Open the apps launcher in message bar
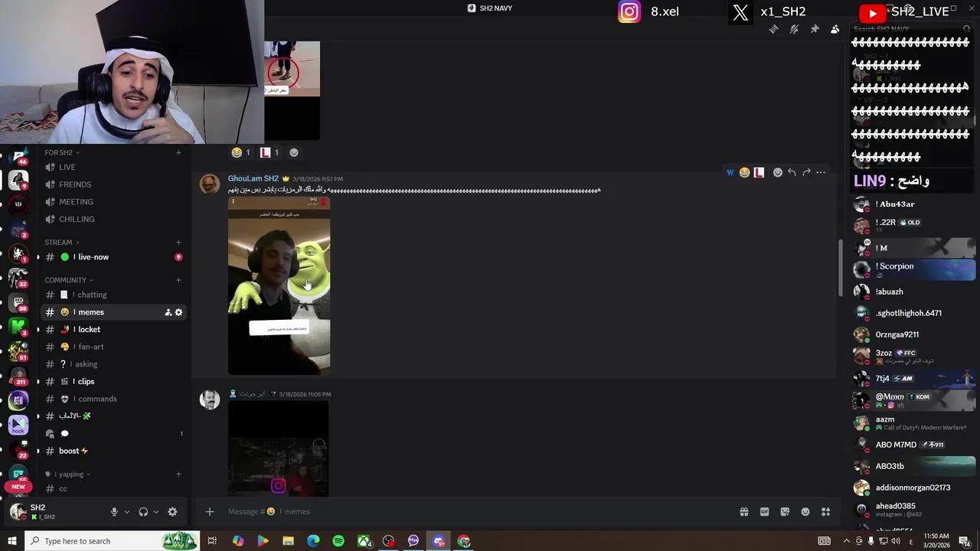Viewport: 980px width, 551px height. 825,512
